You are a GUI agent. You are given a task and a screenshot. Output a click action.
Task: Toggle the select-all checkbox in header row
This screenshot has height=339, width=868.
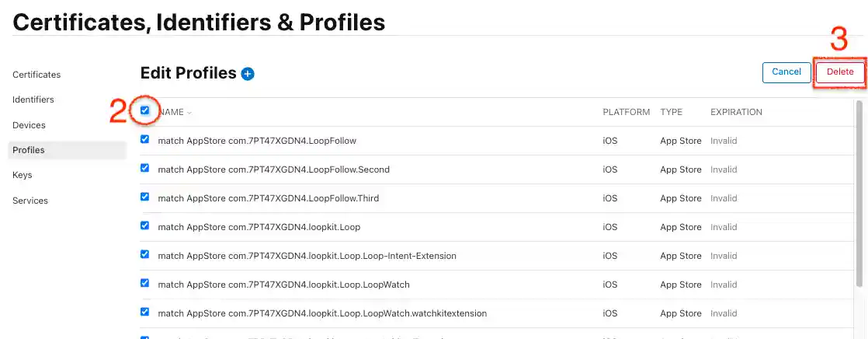(145, 110)
